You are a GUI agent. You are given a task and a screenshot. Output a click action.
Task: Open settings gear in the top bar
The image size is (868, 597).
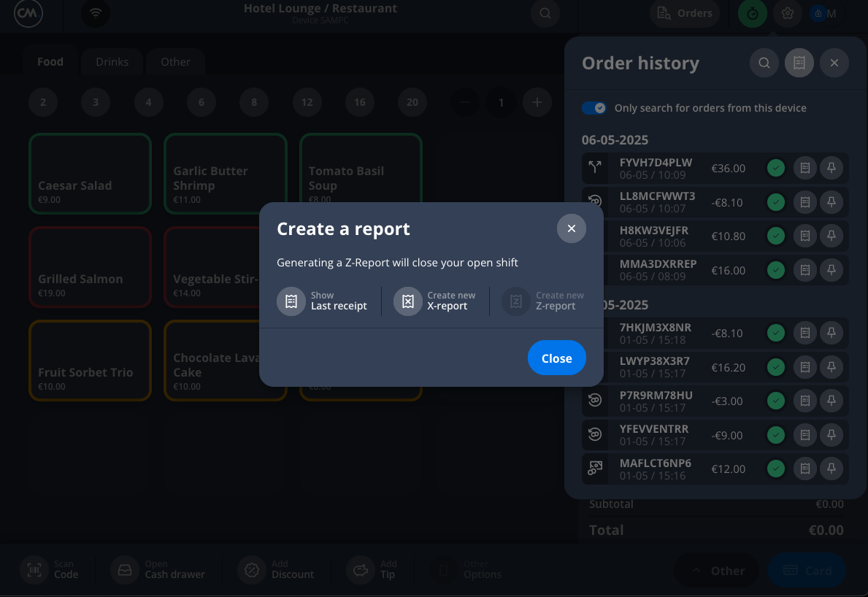[787, 13]
